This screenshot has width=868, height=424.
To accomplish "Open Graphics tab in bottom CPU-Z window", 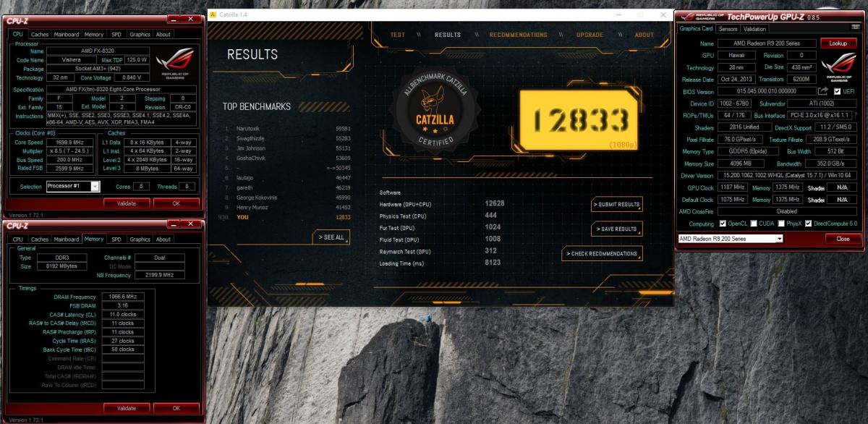I will coord(140,239).
